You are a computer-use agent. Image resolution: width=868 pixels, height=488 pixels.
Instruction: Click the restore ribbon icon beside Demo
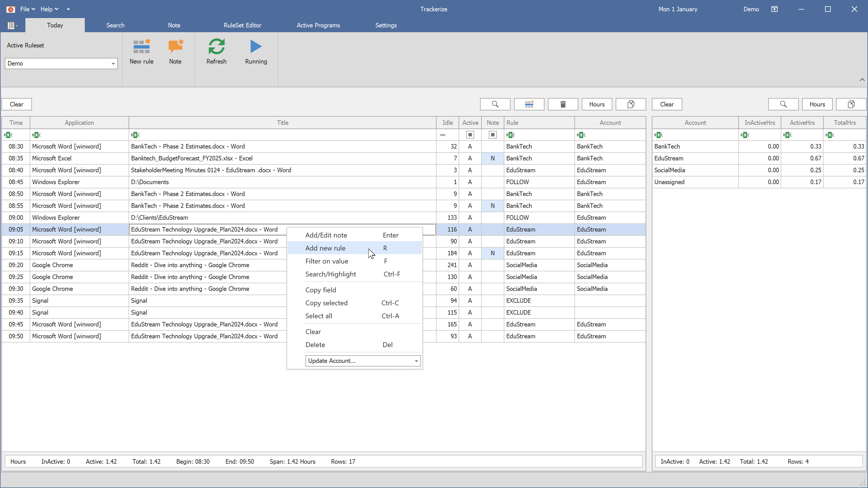[774, 9]
